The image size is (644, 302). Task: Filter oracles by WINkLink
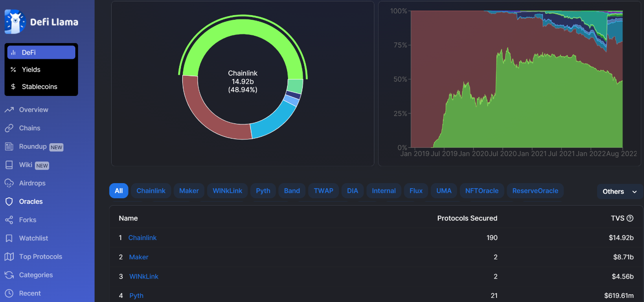point(227,191)
